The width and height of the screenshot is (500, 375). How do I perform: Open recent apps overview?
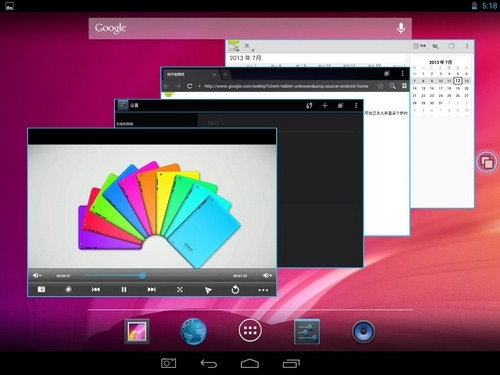click(291, 363)
